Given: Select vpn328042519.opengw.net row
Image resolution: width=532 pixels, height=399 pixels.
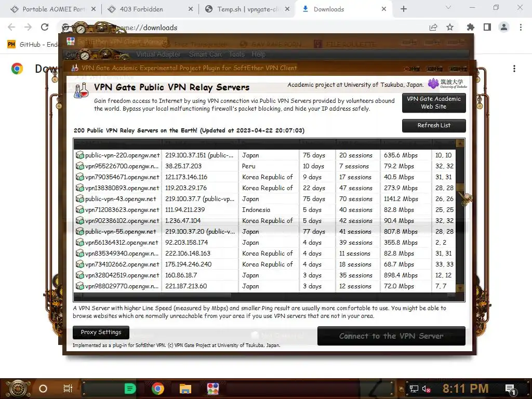Looking at the screenshot, I should point(264,275).
